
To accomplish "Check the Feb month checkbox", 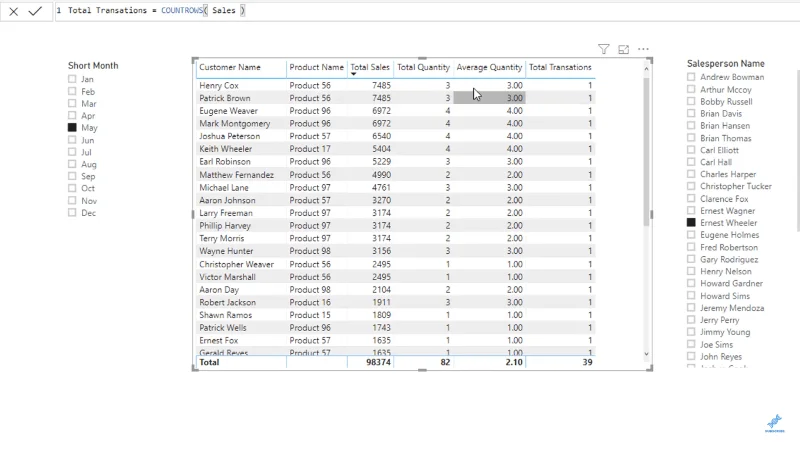I will (x=72, y=91).
